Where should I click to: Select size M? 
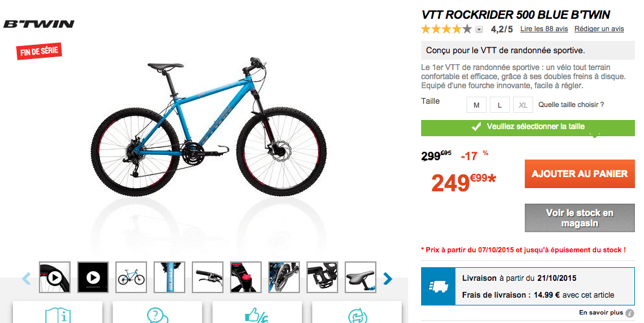point(476,105)
